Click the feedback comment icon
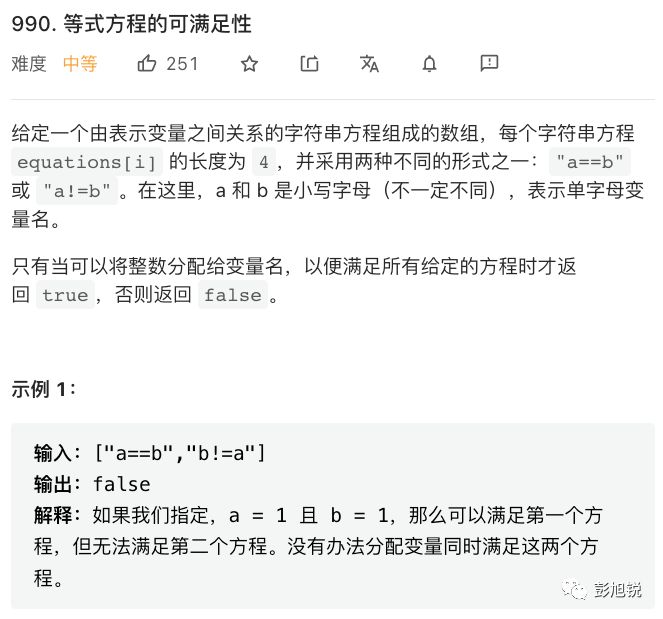Screen dimensions: 663x619 tap(490, 64)
